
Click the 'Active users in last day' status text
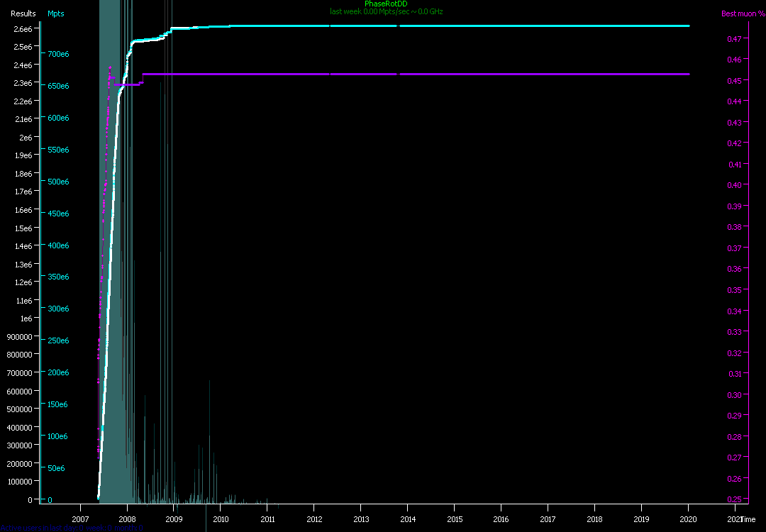click(71, 528)
